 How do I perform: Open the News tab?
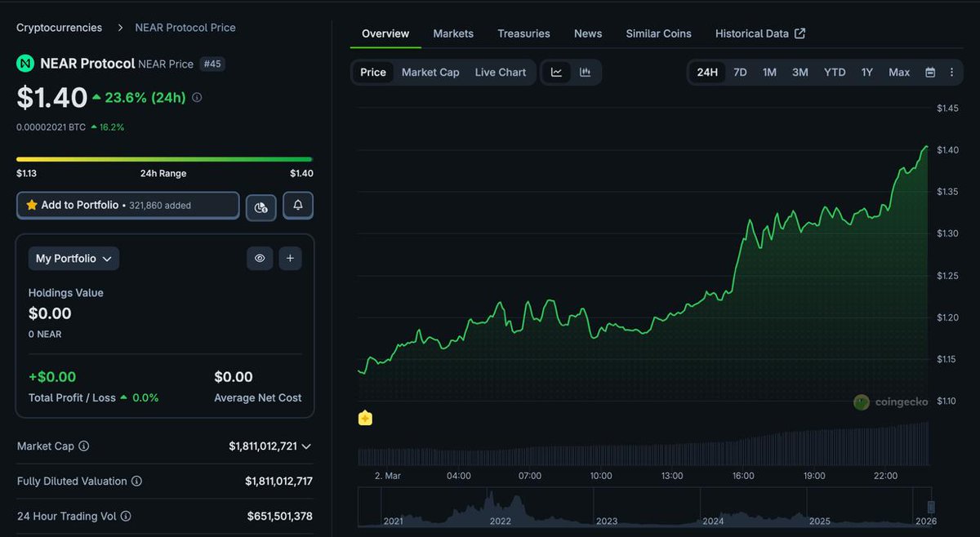588,33
